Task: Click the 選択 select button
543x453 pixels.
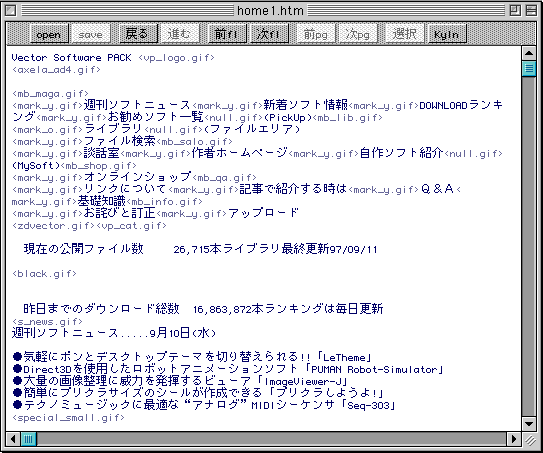Action: tap(404, 34)
